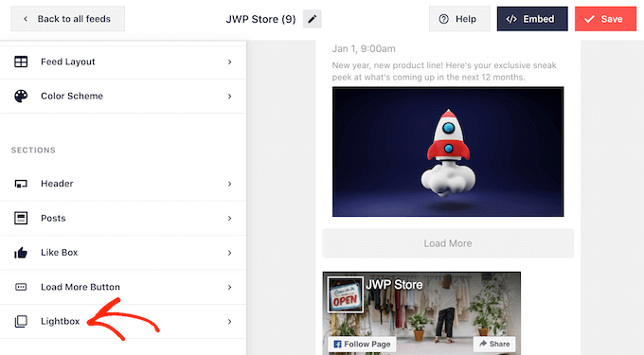Expand Color Scheme with its chevron
This screenshot has width=644, height=355.
229,96
